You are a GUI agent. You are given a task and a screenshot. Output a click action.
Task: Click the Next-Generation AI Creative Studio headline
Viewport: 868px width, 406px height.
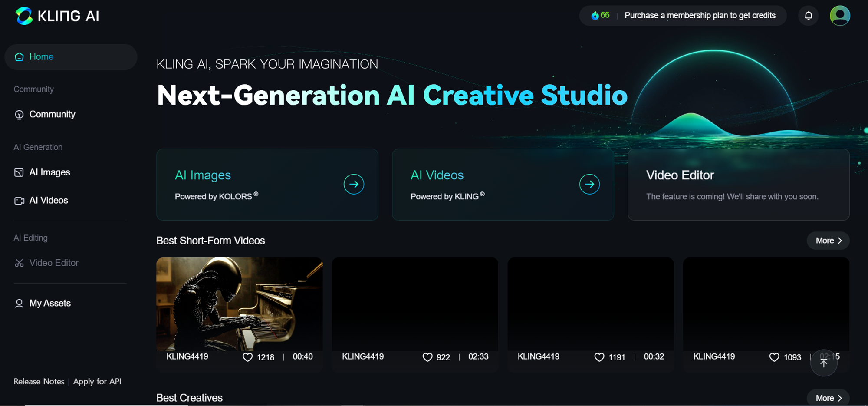[x=392, y=95]
